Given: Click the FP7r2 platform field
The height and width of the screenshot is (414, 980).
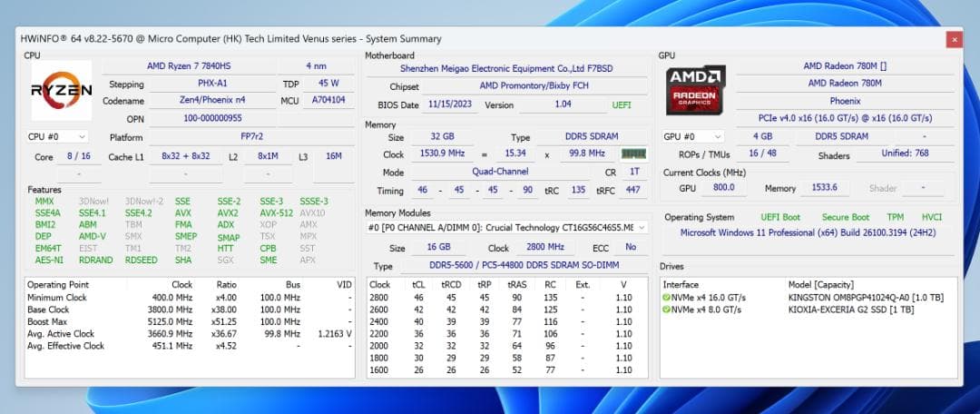Looking at the screenshot, I should [252, 137].
